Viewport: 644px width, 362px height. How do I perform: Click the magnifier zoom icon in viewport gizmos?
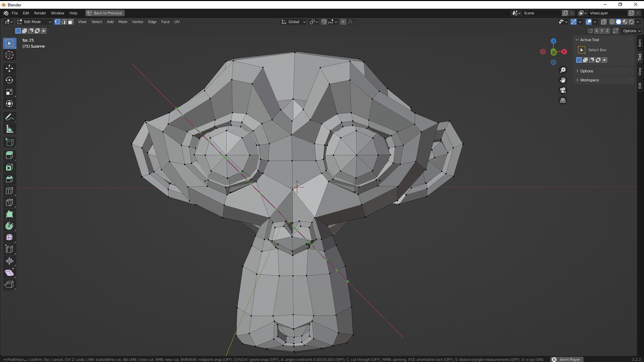563,70
